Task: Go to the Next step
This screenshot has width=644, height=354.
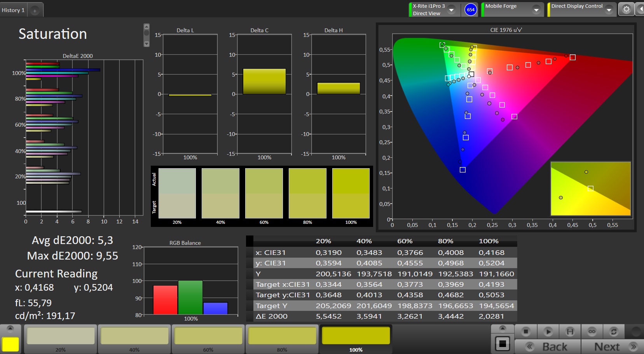Action: [613, 347]
